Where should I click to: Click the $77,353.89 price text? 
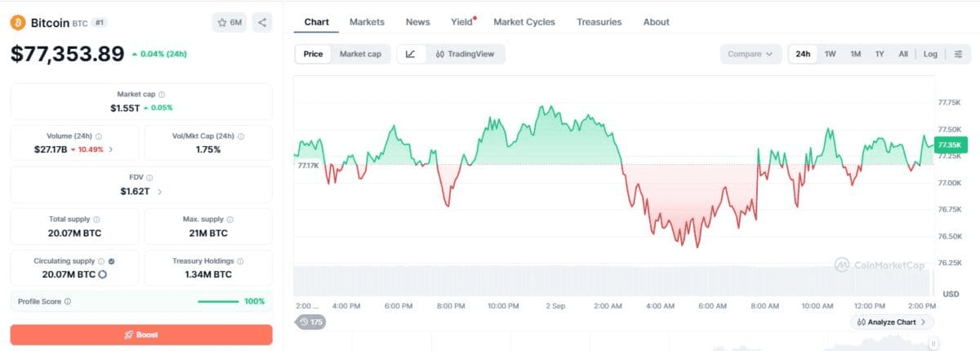[x=67, y=54]
